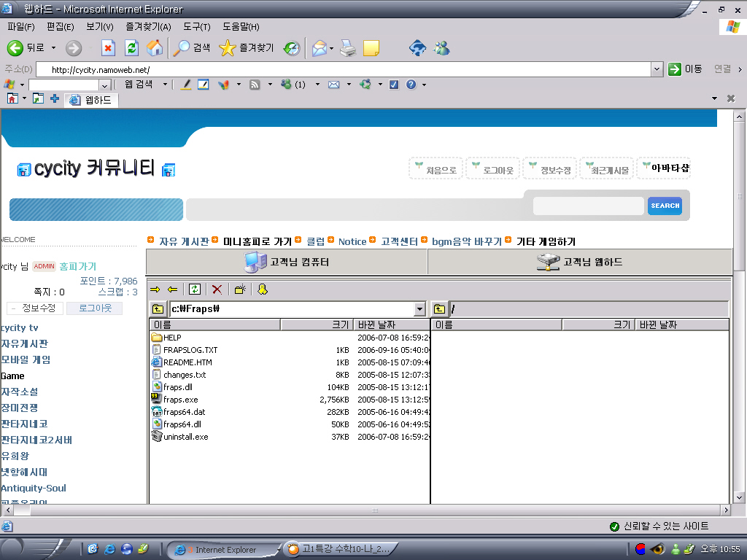
Task: Open the 즐겨찾기(A) menu
Action: point(147,27)
